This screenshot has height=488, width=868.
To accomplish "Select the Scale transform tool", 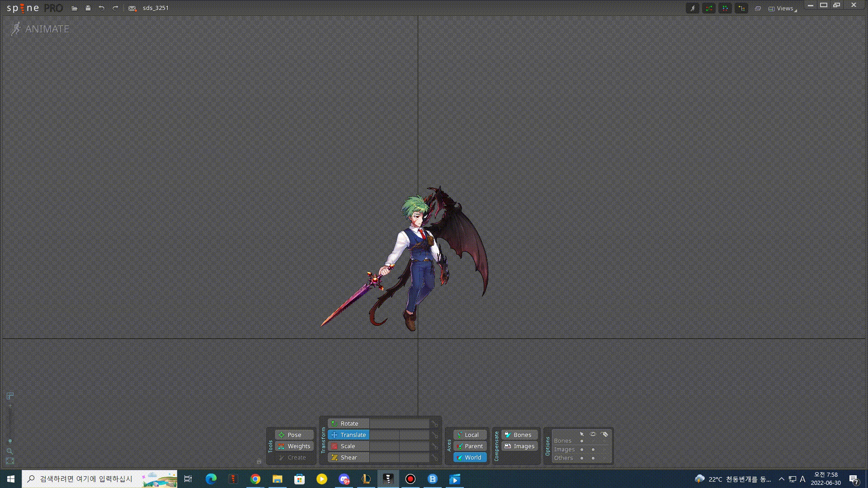I will click(349, 446).
